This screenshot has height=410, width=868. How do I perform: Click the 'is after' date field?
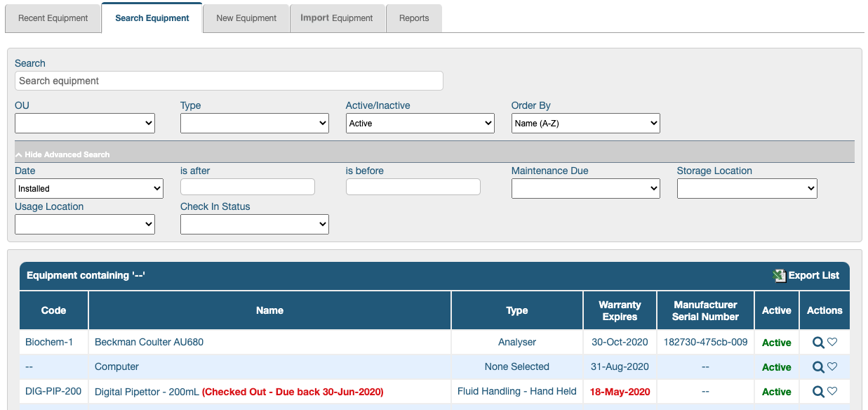[x=248, y=187]
